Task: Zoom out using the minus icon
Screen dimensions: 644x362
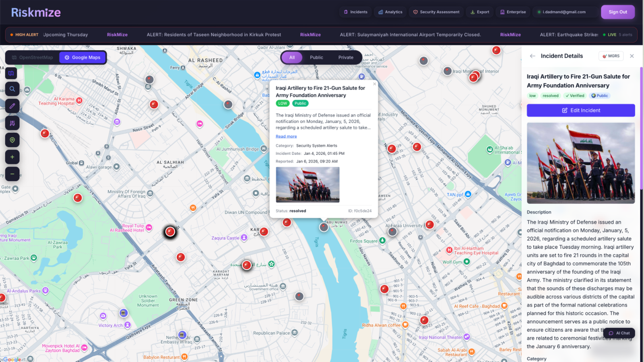Action: pyautogui.click(x=12, y=174)
